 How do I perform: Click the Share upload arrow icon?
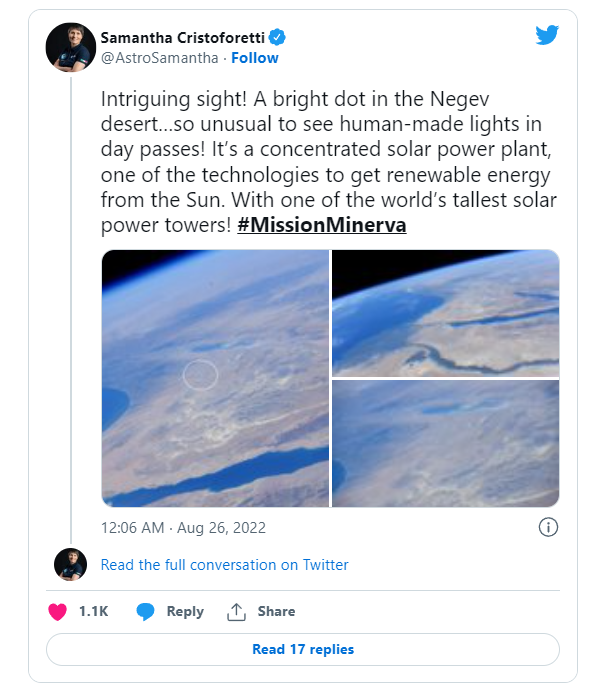point(237,611)
